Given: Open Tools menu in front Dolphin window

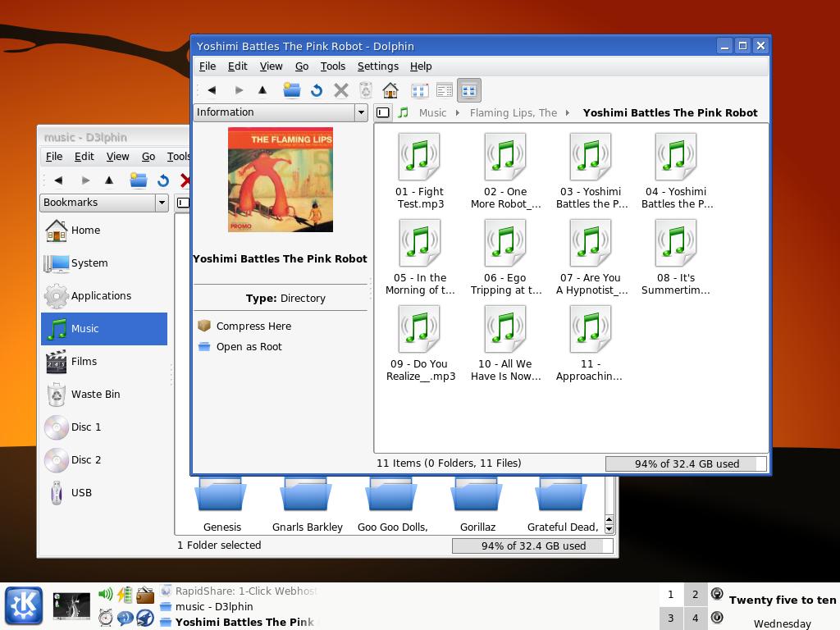Looking at the screenshot, I should (333, 66).
